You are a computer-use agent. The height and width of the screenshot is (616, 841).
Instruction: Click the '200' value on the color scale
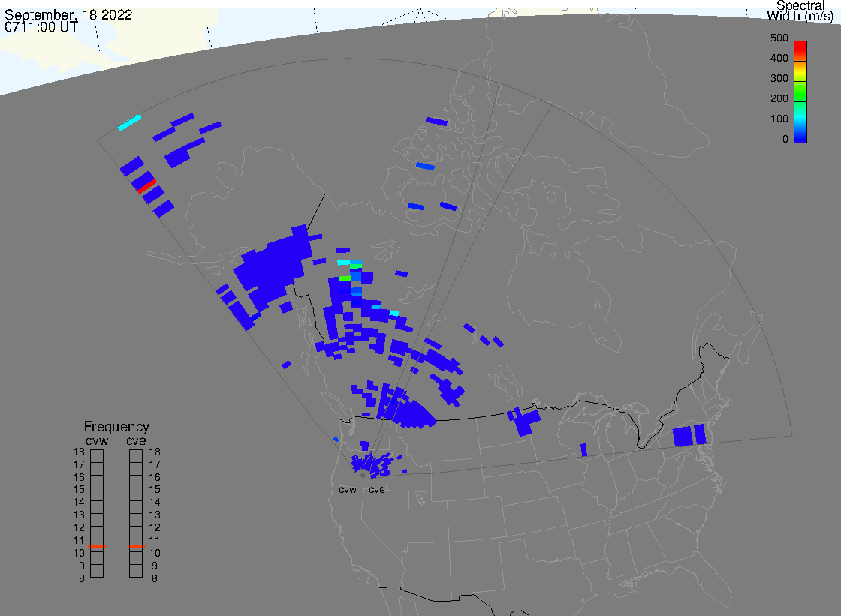click(779, 98)
